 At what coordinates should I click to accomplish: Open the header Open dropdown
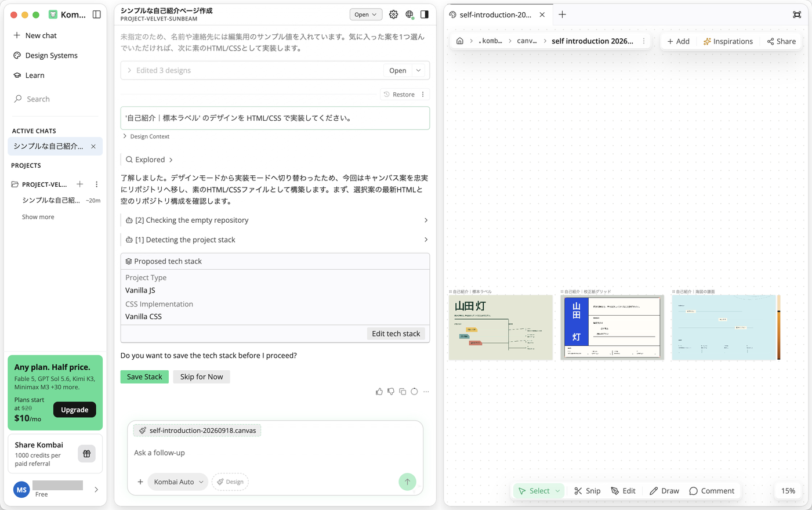point(365,15)
